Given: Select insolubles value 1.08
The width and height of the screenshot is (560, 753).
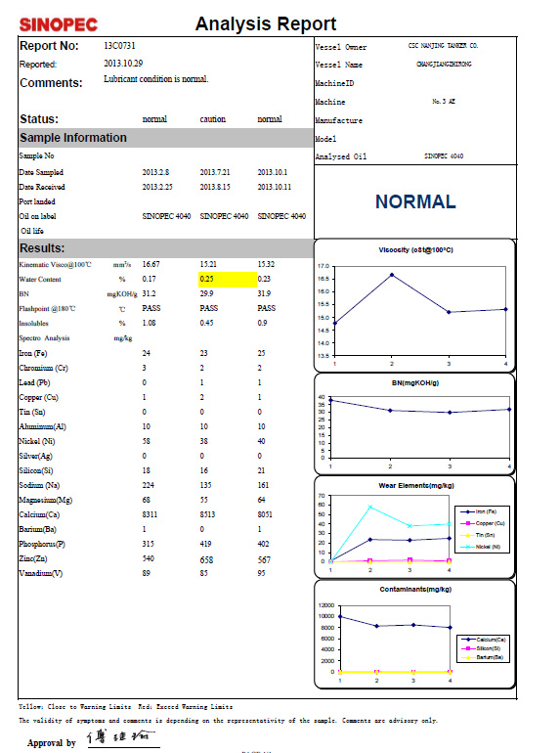Looking at the screenshot, I should 149,323.
